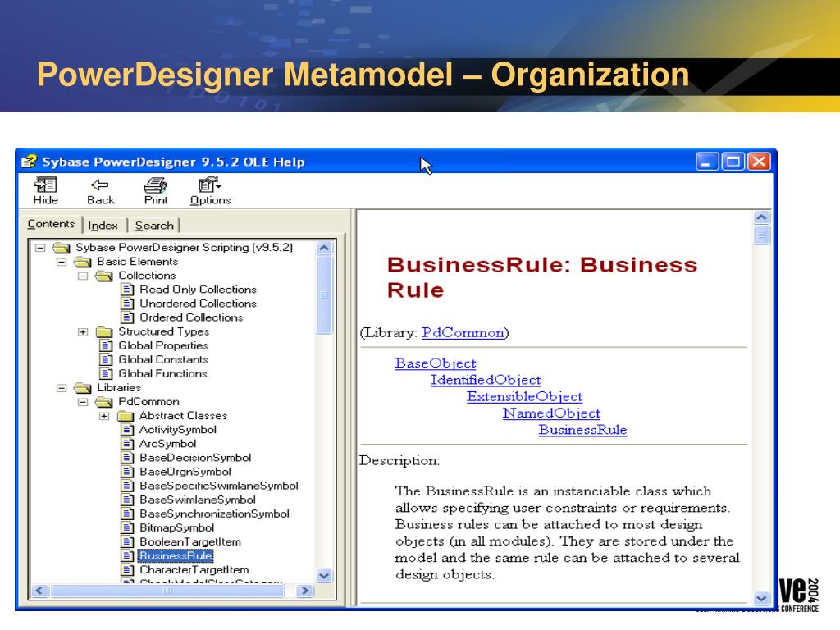Click the topic pane scroll-up arrow
This screenshot has width=840, height=630.
pyautogui.click(x=761, y=217)
